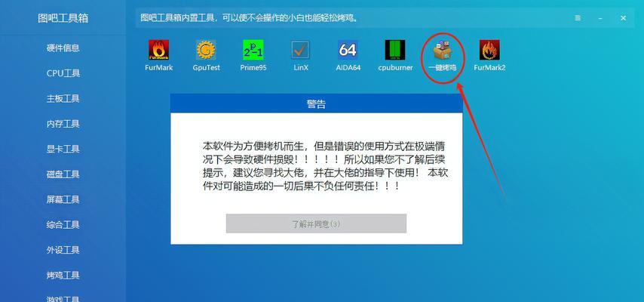The width and height of the screenshot is (644, 302).
Task: Launch the FurMark2 flame icon
Action: coord(489,50)
